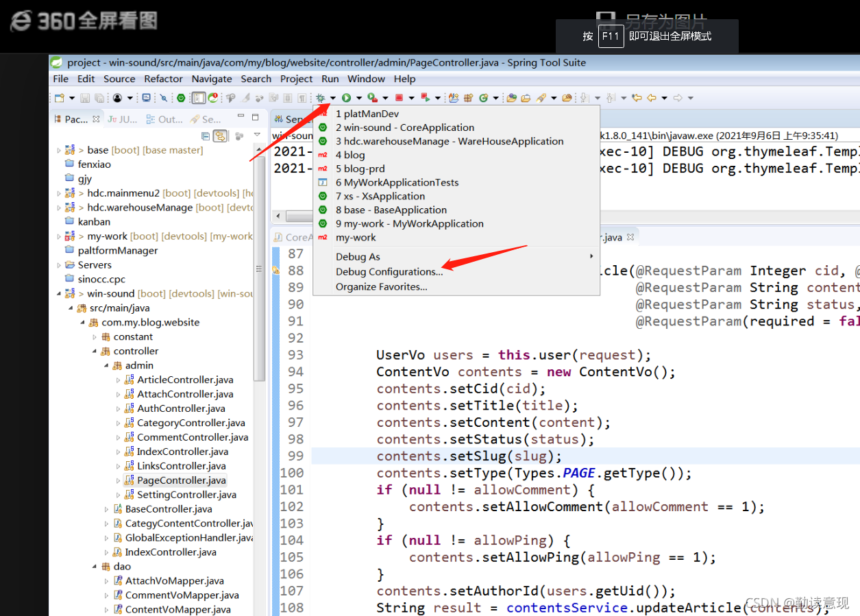Switch to the JUnit tab
Image resolution: width=860 pixels, height=616 pixels.
pos(123,119)
